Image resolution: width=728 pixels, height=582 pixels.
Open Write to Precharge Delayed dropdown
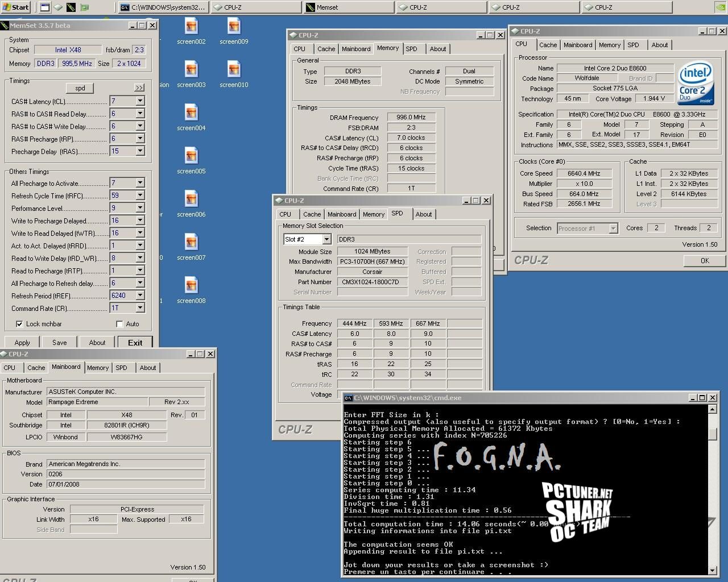click(x=140, y=221)
